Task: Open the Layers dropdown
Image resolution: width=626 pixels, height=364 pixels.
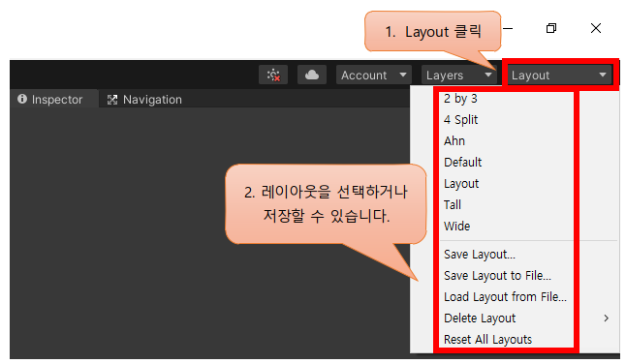Action: tap(458, 75)
